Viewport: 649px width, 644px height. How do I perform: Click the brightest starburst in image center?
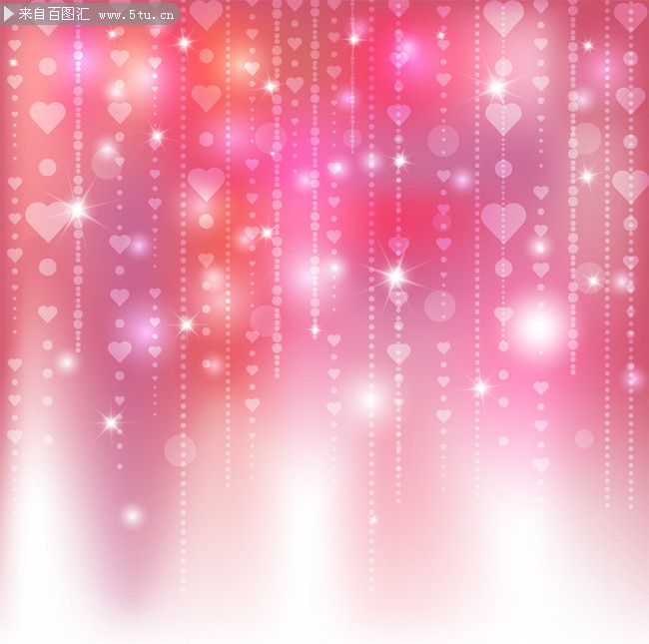click(x=395, y=275)
